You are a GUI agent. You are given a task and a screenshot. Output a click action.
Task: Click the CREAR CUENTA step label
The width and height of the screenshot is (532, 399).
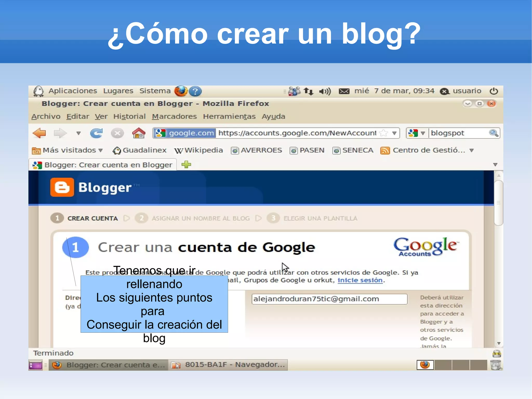pyautogui.click(x=92, y=218)
